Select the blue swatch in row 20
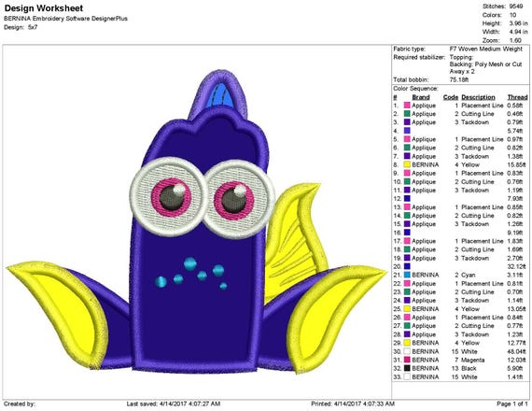Image resolution: width=532 pixels, height=411 pixels. pos(407,266)
